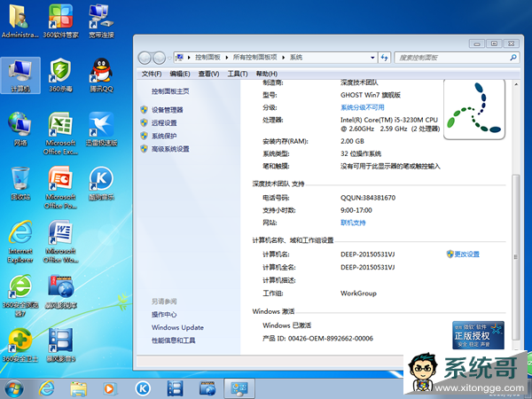The width and height of the screenshot is (532, 399).
Task: Open media player taskbar icon
Action: coord(110,389)
